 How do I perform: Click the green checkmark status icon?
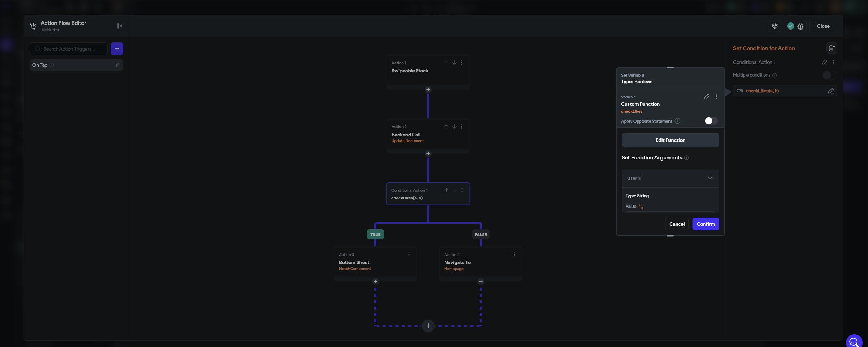pos(791,26)
